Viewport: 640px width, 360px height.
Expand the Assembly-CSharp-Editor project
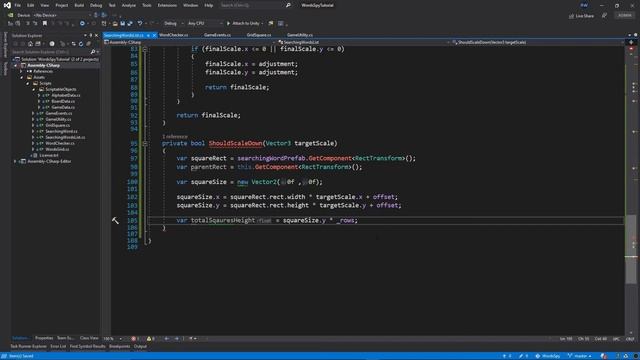[16, 161]
